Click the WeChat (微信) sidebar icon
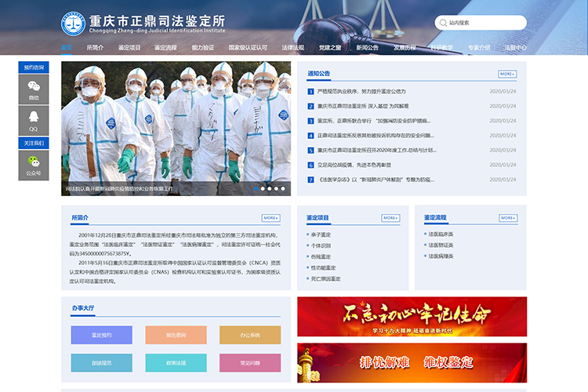This screenshot has height=392, width=588. (x=33, y=89)
